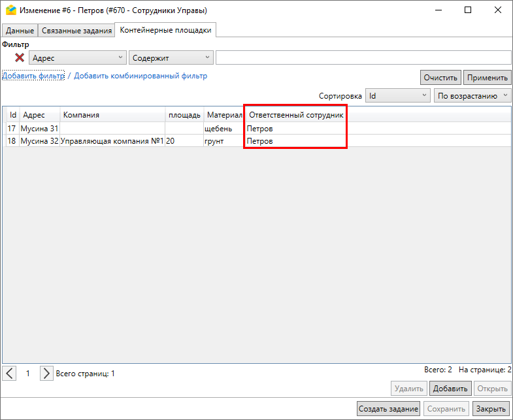
Task: Select the Контейнерные площадки tab
Action: [165, 30]
